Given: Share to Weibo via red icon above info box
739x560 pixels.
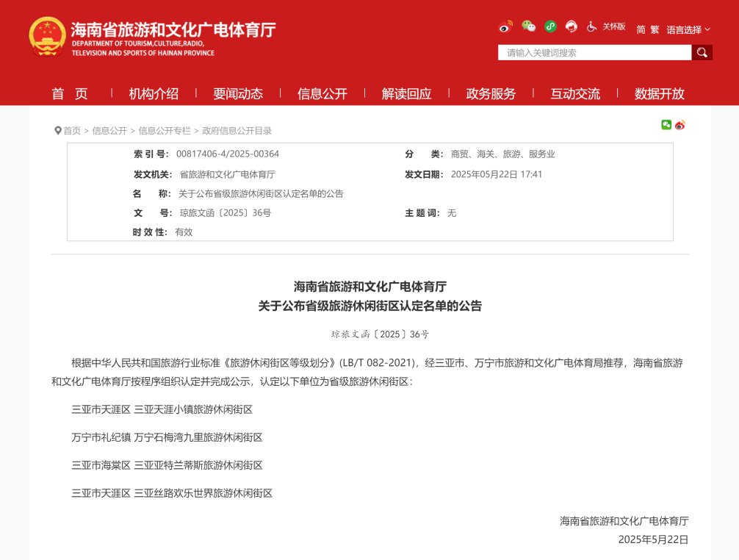Looking at the screenshot, I should click(680, 125).
